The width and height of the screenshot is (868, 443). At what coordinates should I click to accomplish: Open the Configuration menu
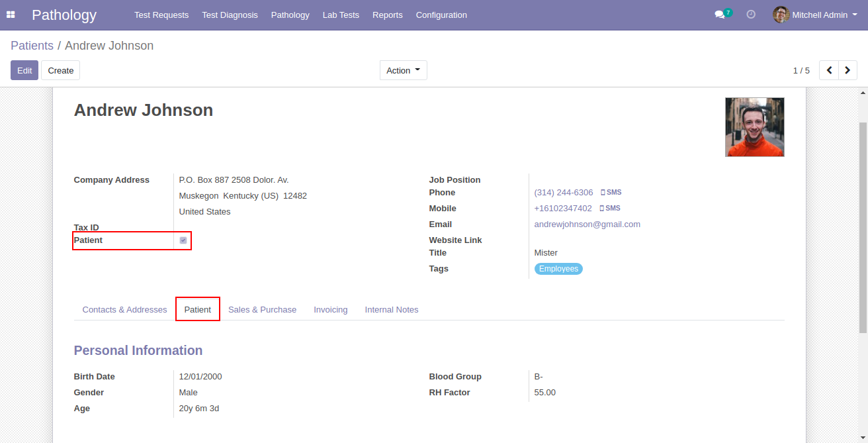click(x=441, y=15)
